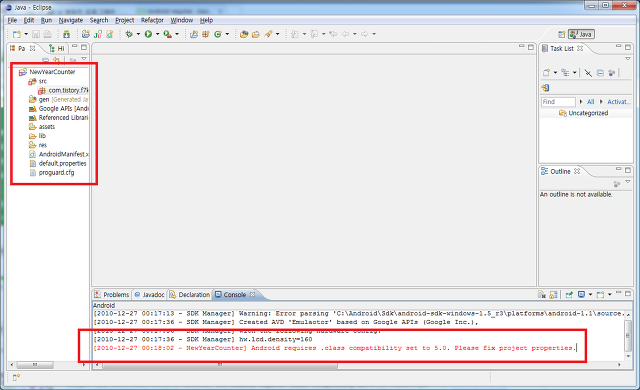Open the Run dropdown arrow
This screenshot has height=390, width=640.
(158, 34)
